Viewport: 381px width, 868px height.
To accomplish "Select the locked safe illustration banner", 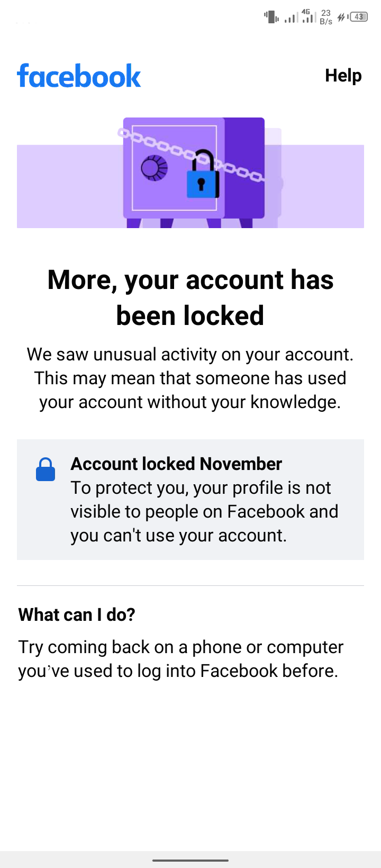I will click(190, 173).
